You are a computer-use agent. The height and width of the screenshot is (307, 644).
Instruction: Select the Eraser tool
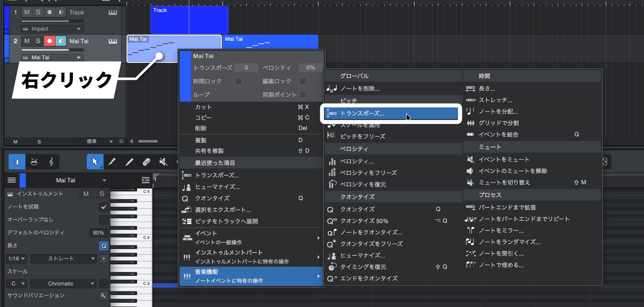coord(146,162)
